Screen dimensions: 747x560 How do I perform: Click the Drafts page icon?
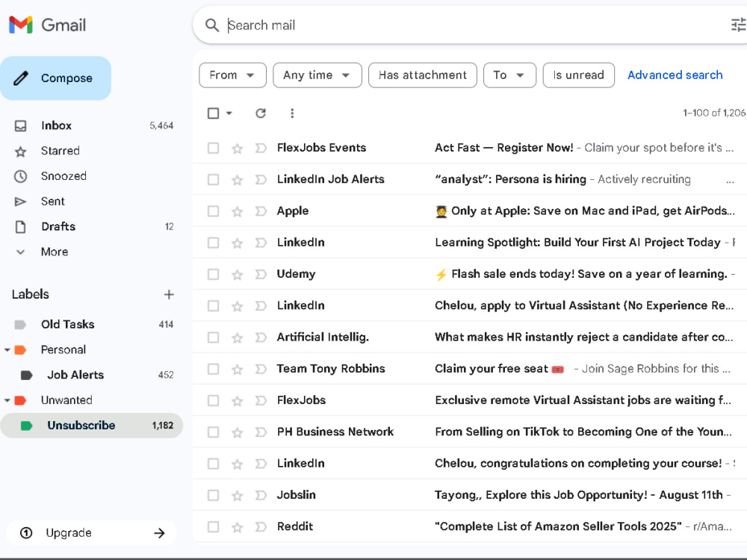20,227
